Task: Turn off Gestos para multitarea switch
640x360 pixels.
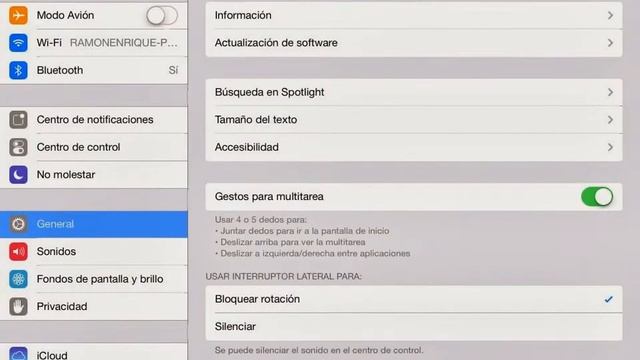Action: [x=597, y=197]
